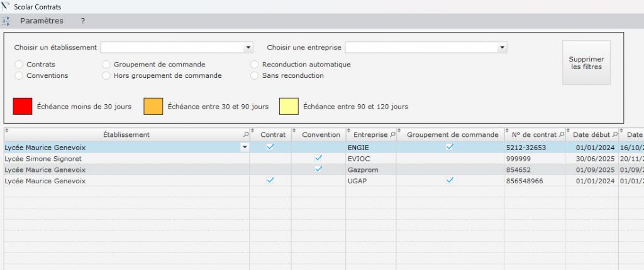Click the search icon in Date début header

click(x=614, y=134)
